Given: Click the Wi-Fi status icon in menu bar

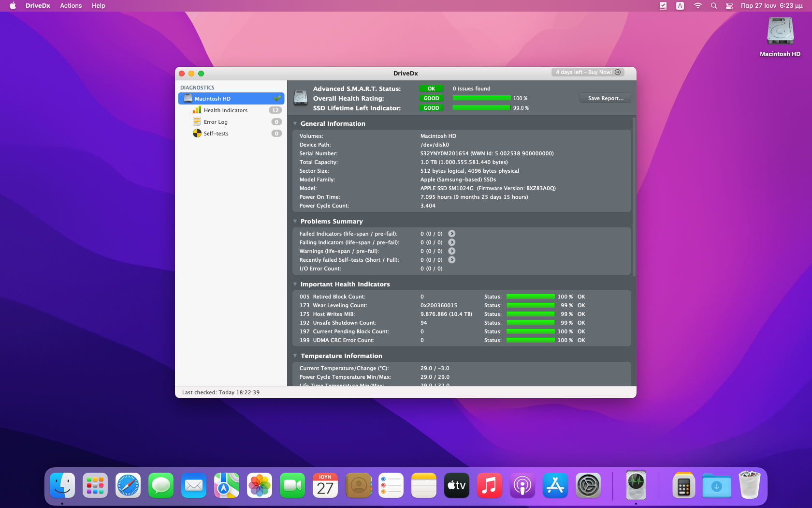Looking at the screenshot, I should click(x=697, y=6).
